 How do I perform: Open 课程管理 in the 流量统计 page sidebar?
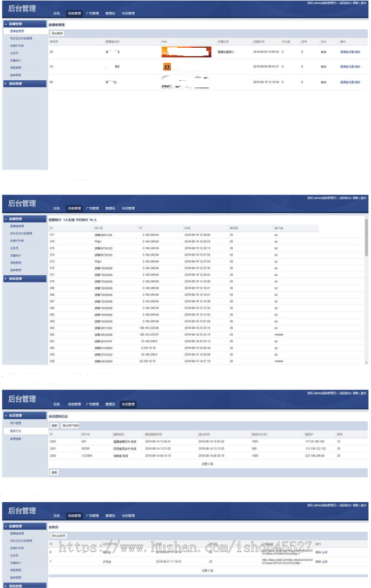pos(16,263)
